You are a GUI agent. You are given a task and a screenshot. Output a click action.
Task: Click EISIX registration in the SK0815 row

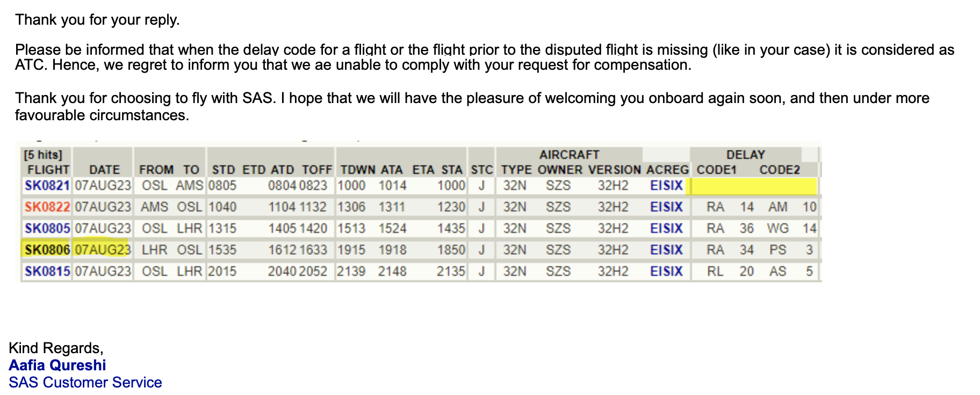666,272
